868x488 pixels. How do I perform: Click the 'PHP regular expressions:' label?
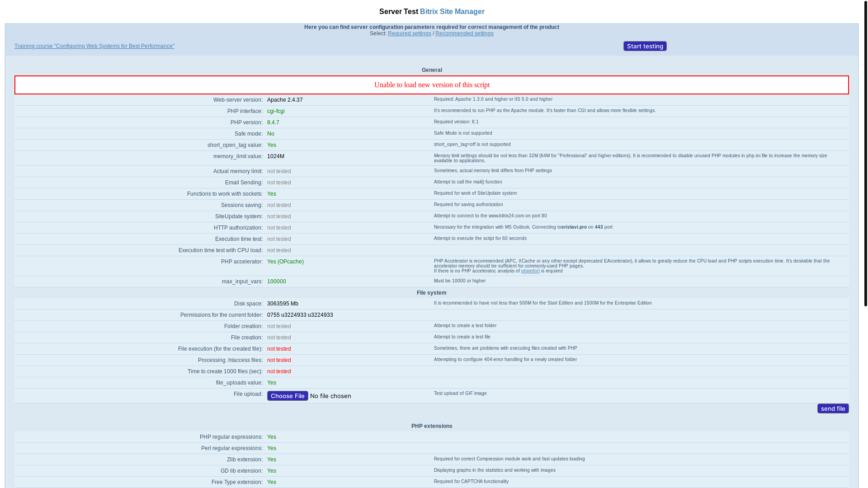tap(231, 437)
